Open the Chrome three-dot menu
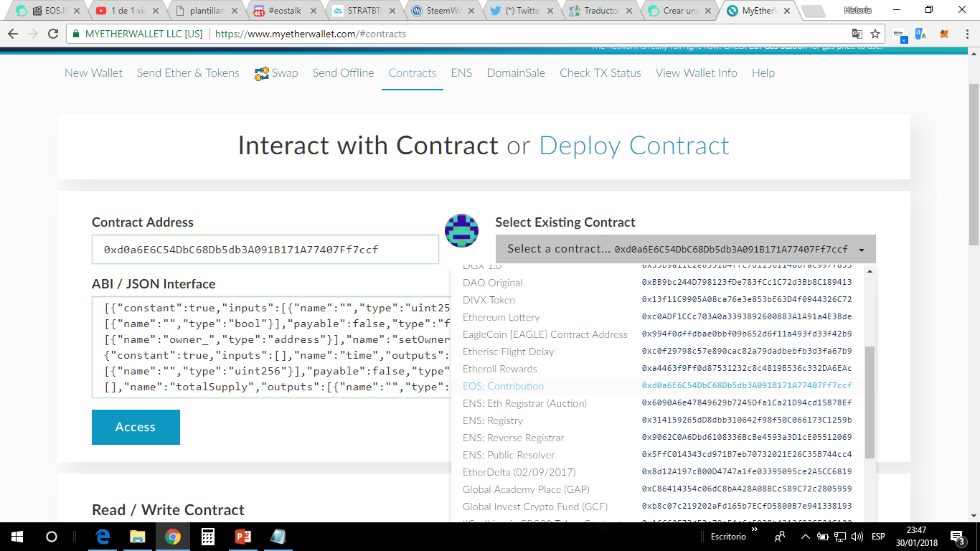The image size is (980, 551). click(x=966, y=34)
